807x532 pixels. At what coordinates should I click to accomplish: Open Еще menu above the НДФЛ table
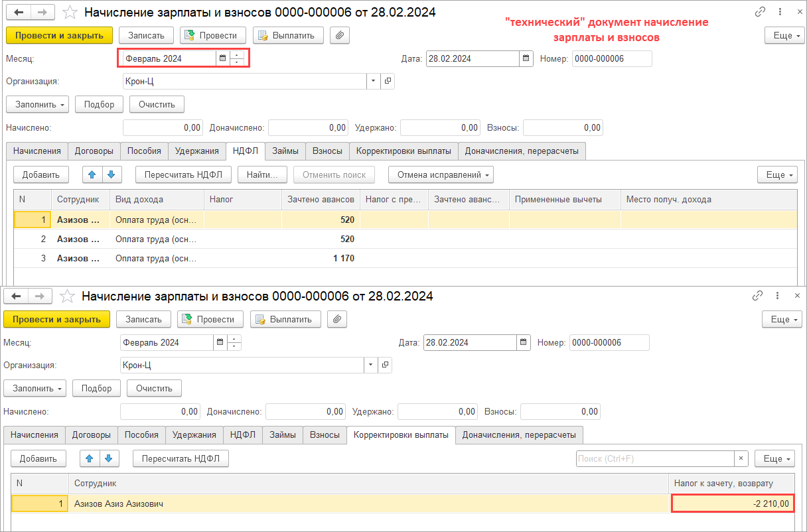point(776,175)
